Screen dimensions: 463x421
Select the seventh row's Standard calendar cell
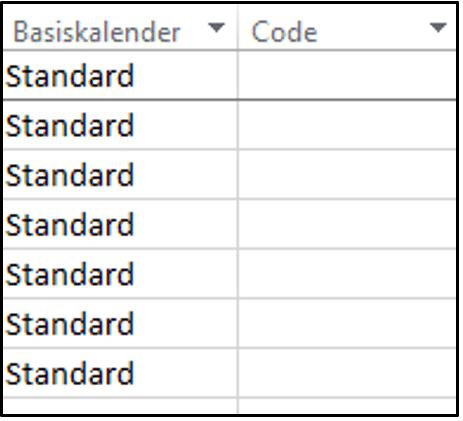120,373
